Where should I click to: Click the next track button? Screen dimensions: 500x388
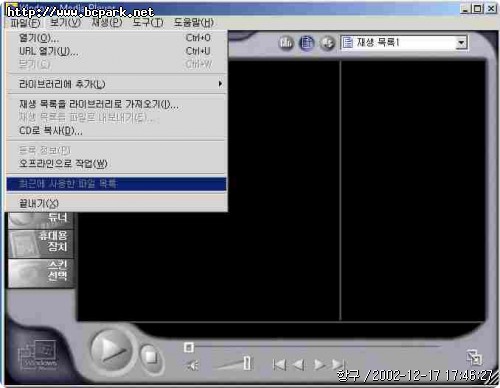coord(339,364)
